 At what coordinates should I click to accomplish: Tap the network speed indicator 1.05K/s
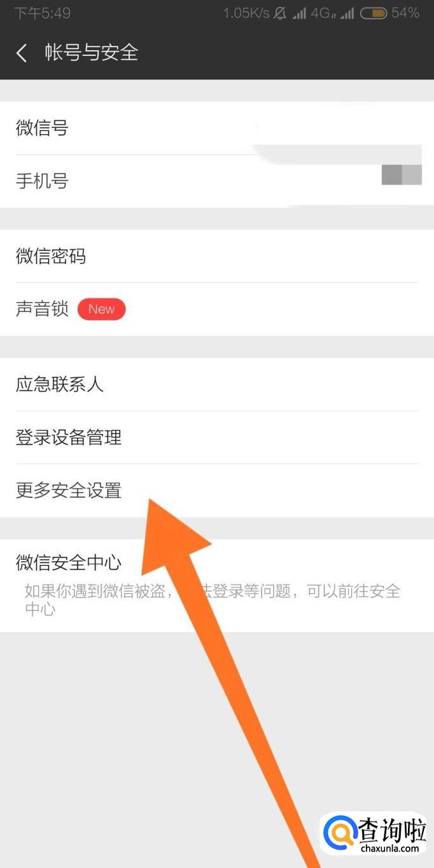tap(246, 13)
